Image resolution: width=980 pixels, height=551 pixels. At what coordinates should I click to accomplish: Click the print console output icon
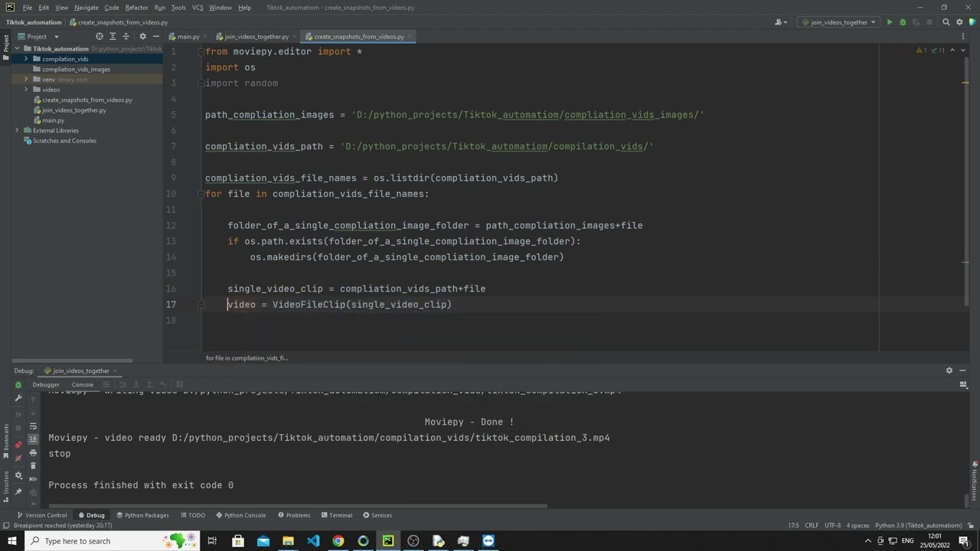point(33,452)
